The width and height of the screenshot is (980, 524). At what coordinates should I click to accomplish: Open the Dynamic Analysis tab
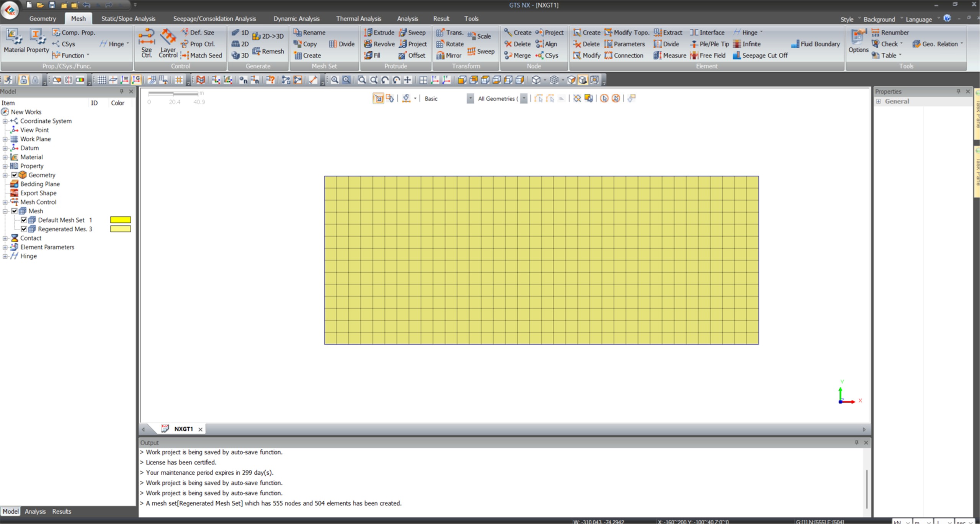click(296, 18)
